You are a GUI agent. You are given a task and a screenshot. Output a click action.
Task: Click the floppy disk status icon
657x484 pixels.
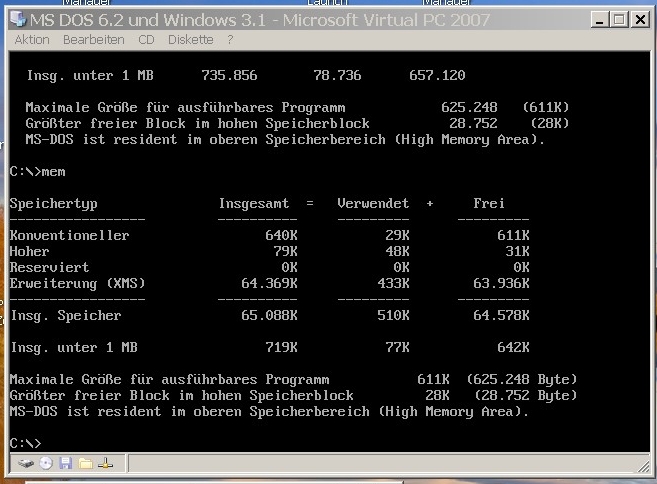66,463
